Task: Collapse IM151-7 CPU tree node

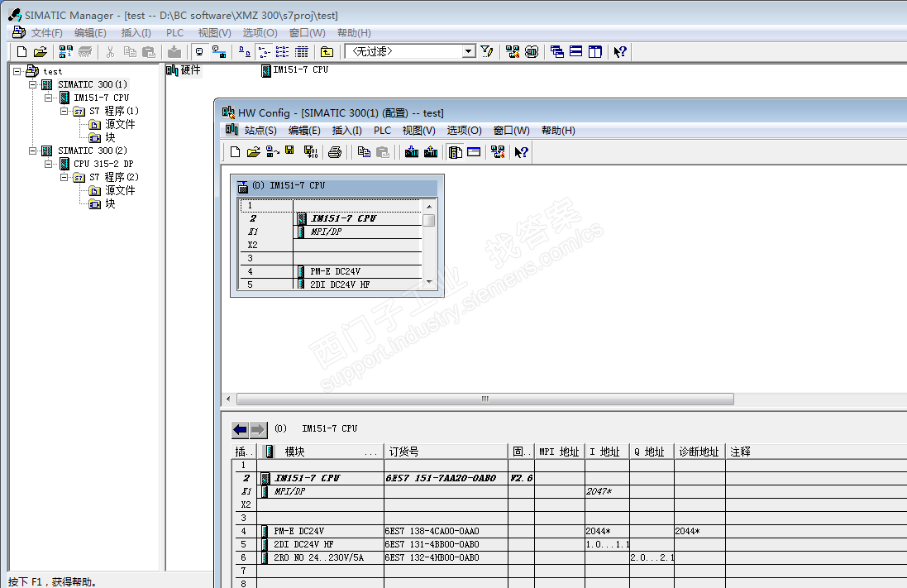Action: (49, 98)
